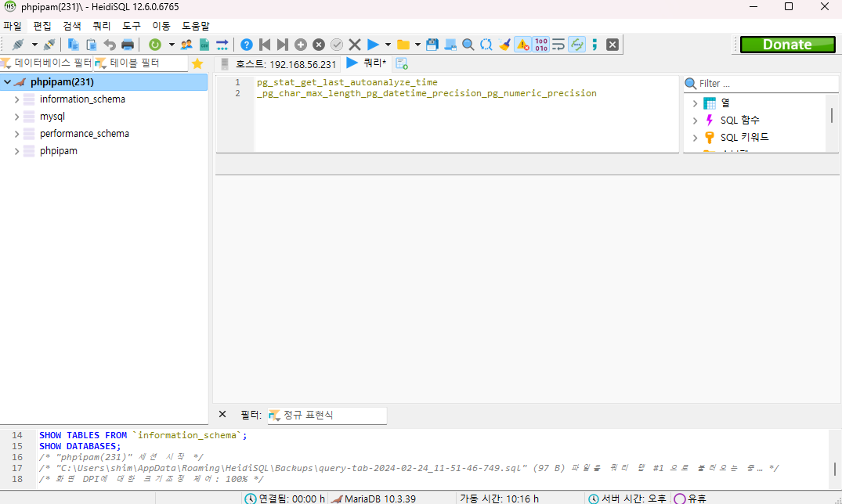Screen dimensions: 842x504
Task: Click the insert row plus icon
Action: click(301, 45)
